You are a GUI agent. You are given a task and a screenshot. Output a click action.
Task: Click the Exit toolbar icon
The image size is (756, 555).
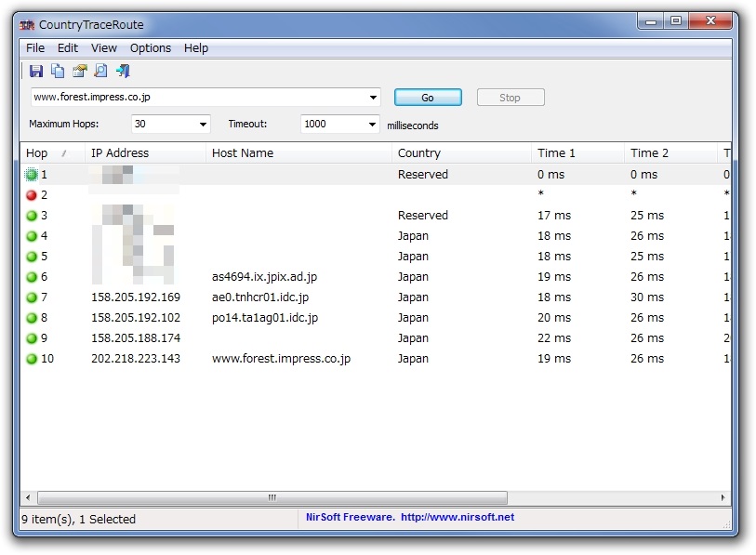[123, 72]
